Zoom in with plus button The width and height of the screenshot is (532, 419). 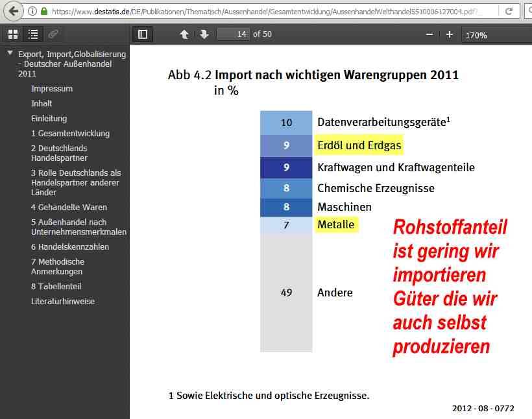[449, 34]
